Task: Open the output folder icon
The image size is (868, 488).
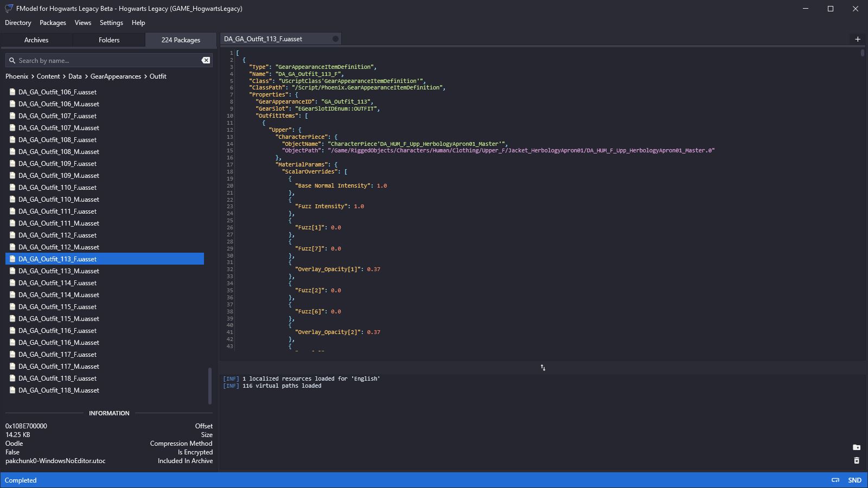Action: 857,447
